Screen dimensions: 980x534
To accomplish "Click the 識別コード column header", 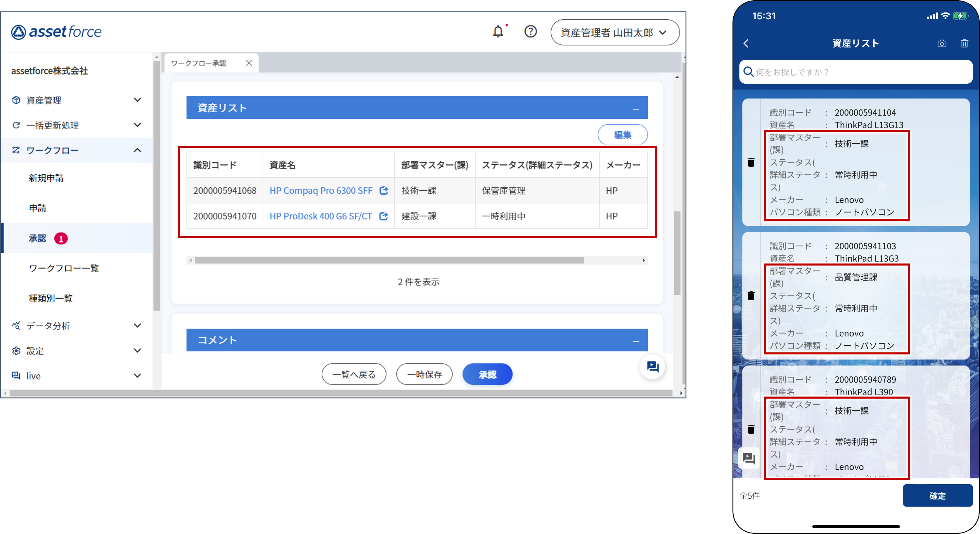I will pyautogui.click(x=225, y=165).
